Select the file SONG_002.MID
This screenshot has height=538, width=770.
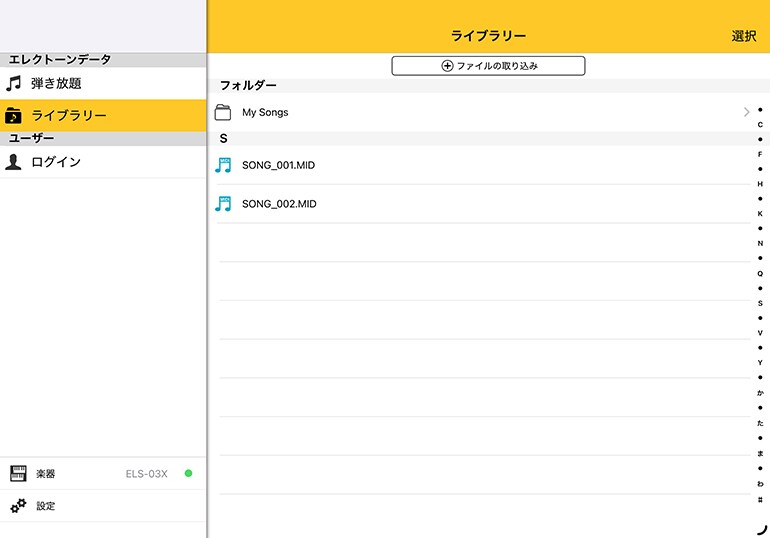(482, 204)
